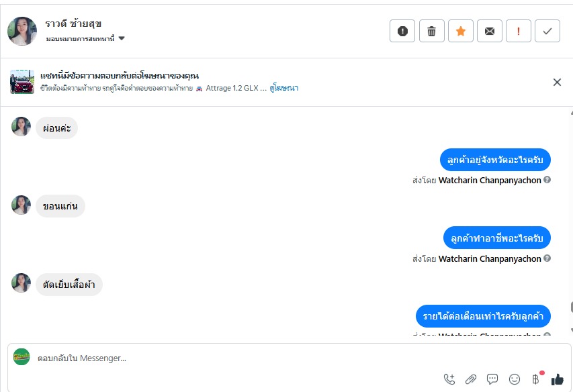Delete conversation with the trash icon

click(x=432, y=31)
